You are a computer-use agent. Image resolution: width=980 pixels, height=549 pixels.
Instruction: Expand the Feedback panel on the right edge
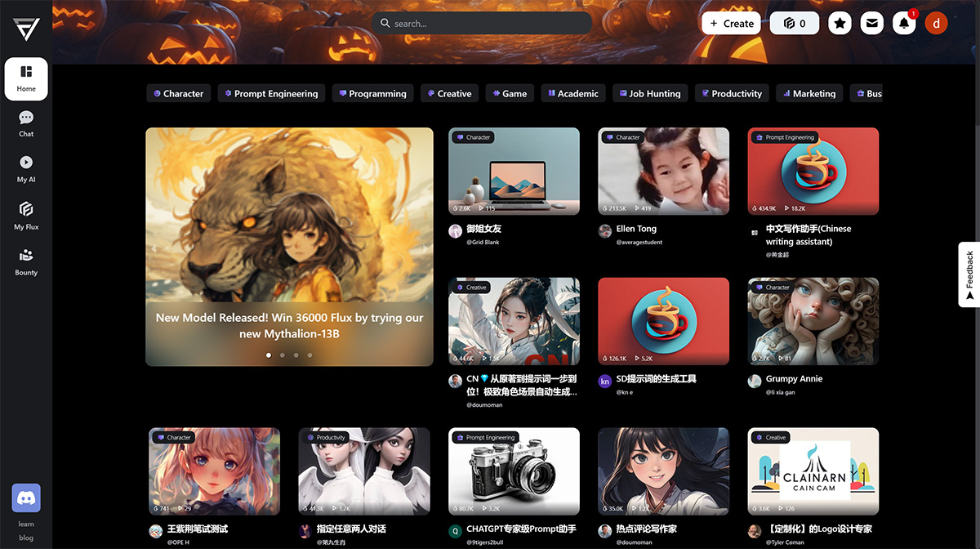pos(970,274)
